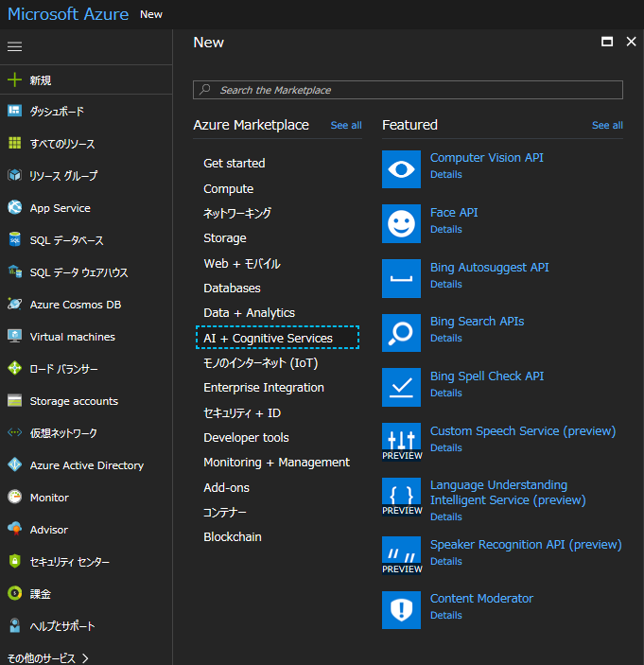
Task: Click Details under Face API
Action: click(x=446, y=229)
